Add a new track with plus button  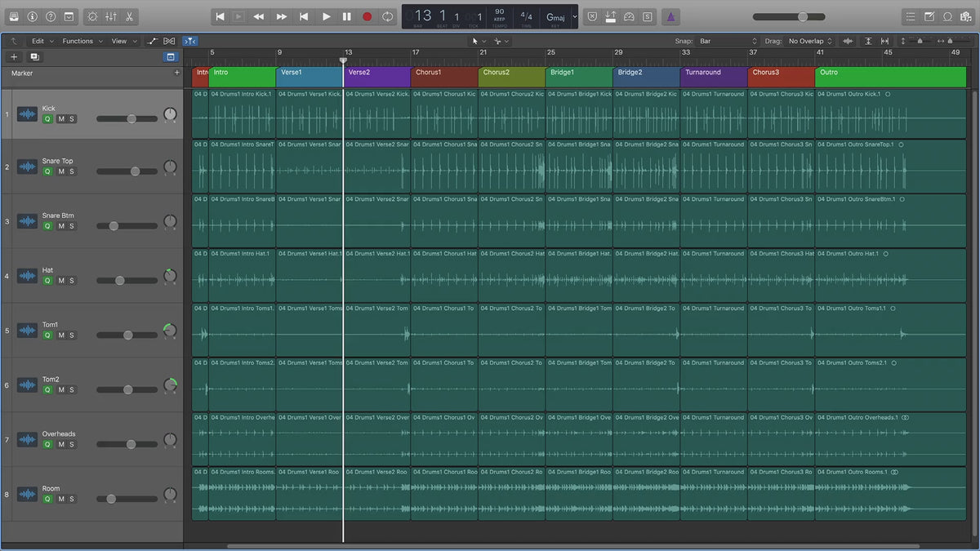click(x=14, y=57)
